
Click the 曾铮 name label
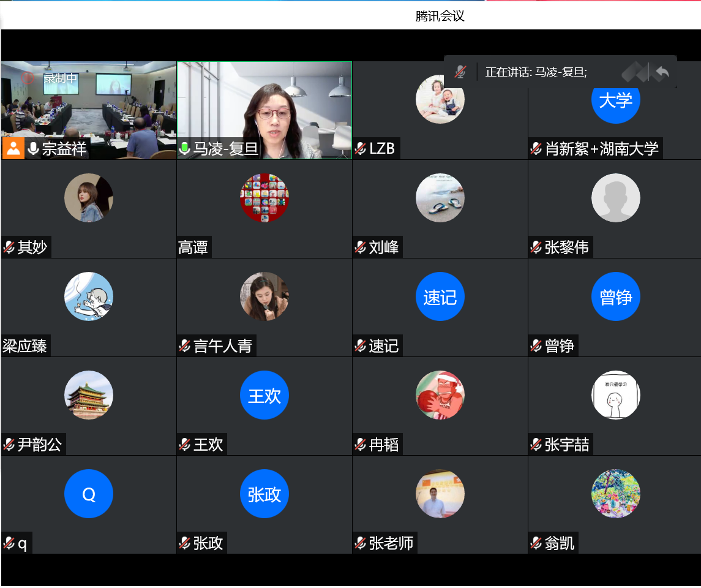pyautogui.click(x=560, y=345)
